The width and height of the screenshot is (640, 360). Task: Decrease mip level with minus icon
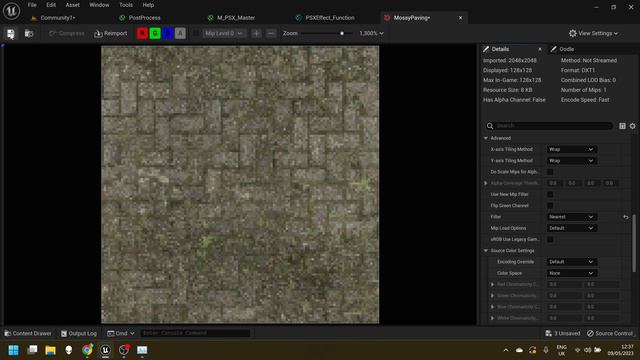point(271,33)
